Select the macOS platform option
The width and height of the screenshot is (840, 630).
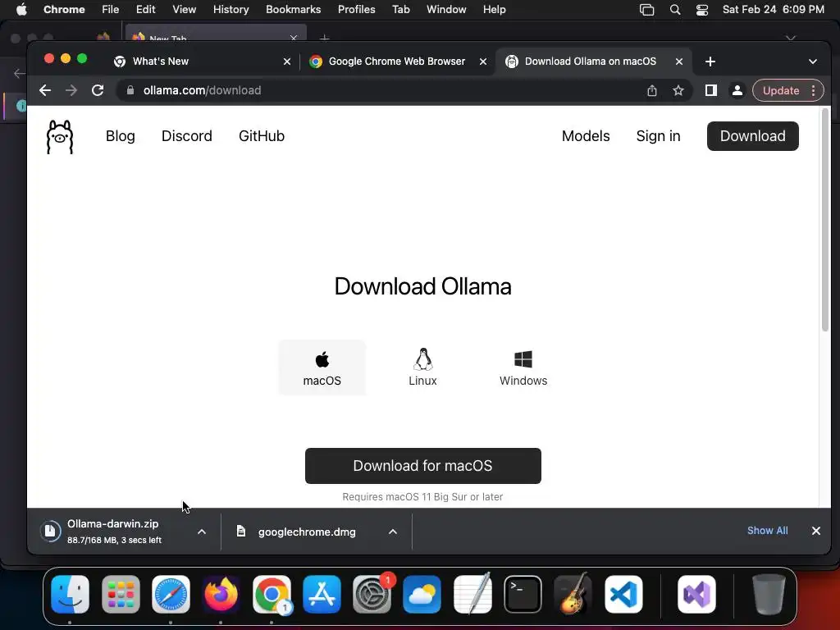pyautogui.click(x=322, y=368)
